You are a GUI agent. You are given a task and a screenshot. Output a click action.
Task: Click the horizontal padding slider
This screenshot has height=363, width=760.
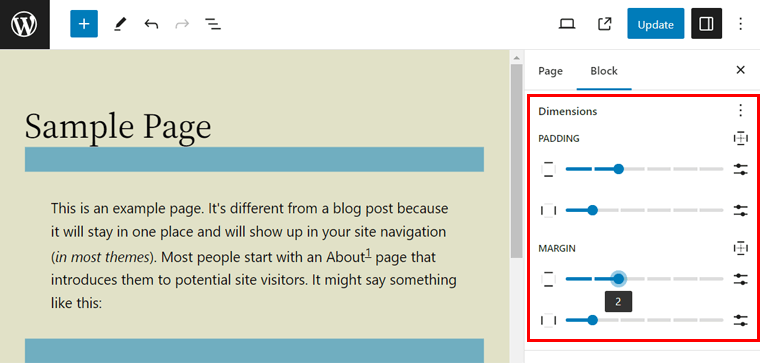click(x=644, y=210)
